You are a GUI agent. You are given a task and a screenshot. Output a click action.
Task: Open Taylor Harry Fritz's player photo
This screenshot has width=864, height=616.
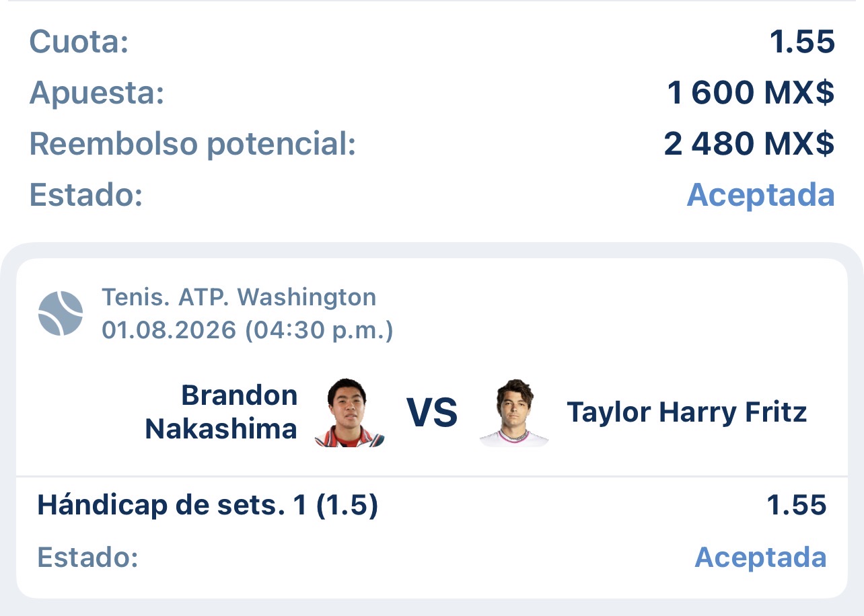514,412
